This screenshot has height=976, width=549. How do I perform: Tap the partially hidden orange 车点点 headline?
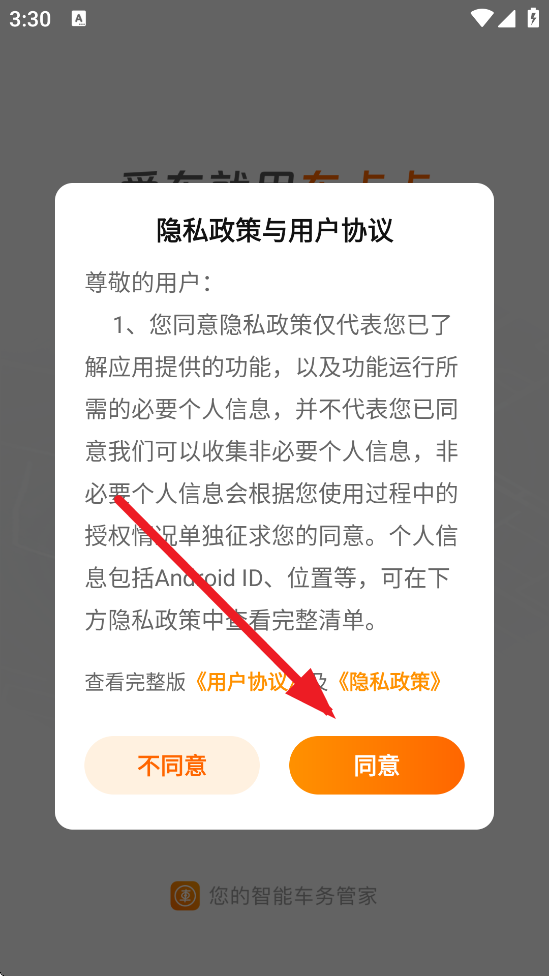click(367, 176)
